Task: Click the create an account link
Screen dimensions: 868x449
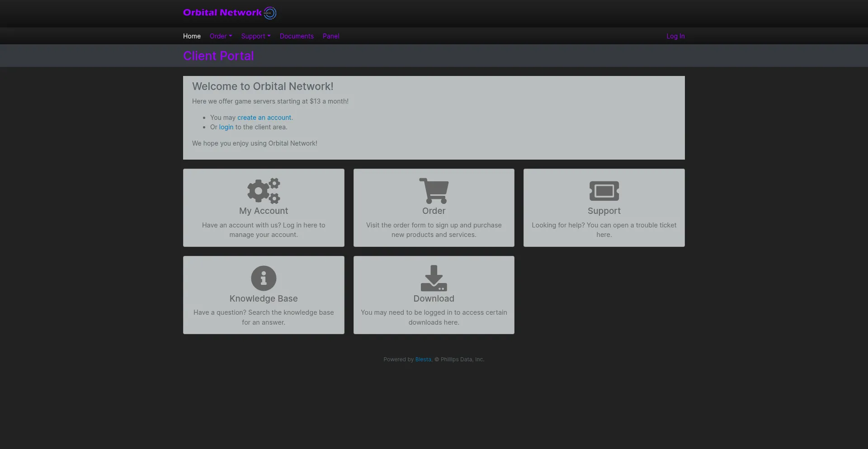Action: [264, 117]
